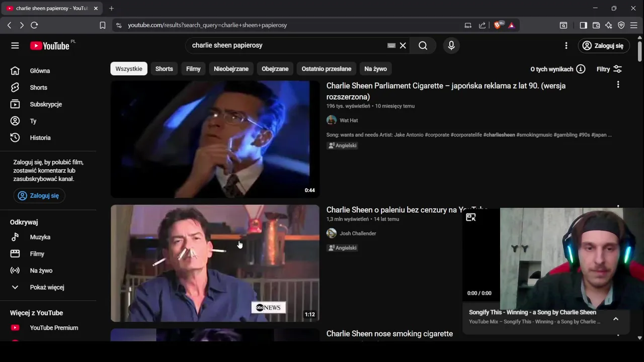Screen dimensions: 644x362
Task: Clear the search query with X
Action: [403, 46]
